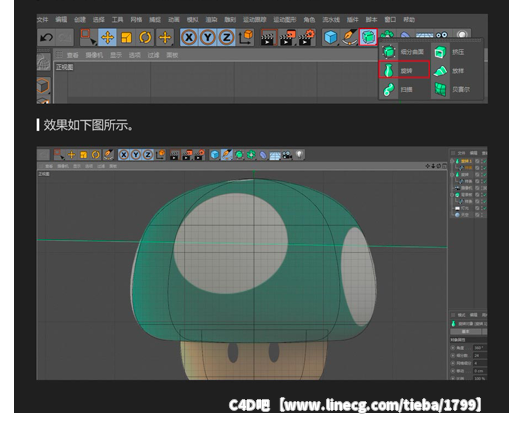Choose 细分曲面 from the generator popup
Screen dimensions: 515x424
click(x=404, y=52)
